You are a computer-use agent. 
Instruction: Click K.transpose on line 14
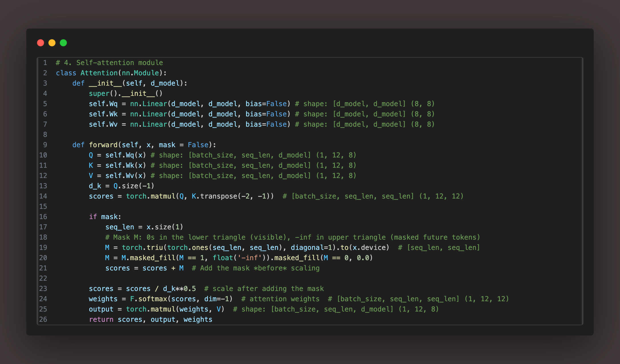214,196
